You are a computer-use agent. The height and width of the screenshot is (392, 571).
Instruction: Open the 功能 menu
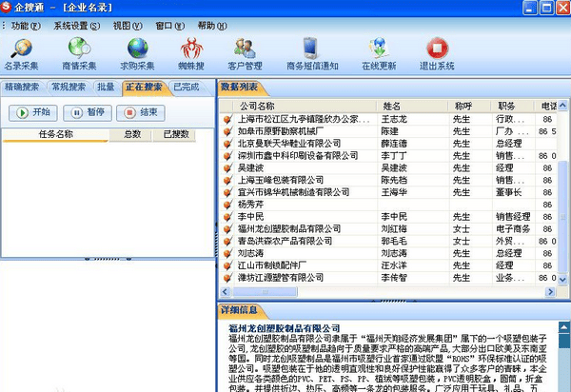pyautogui.click(x=26, y=25)
